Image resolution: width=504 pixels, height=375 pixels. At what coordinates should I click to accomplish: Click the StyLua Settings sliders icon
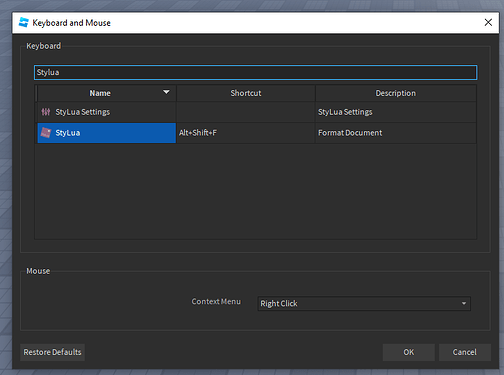pos(46,112)
